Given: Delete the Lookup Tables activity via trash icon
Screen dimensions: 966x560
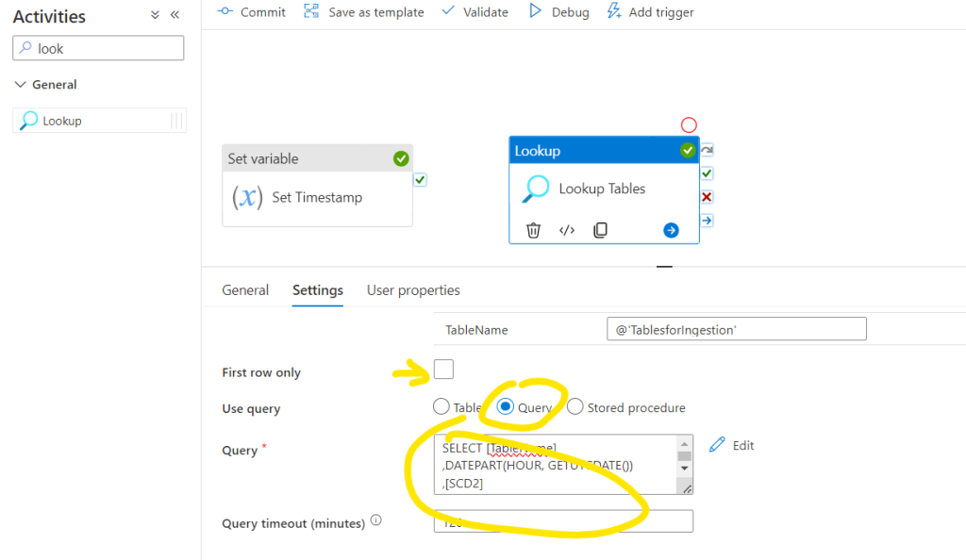Looking at the screenshot, I should (x=533, y=230).
